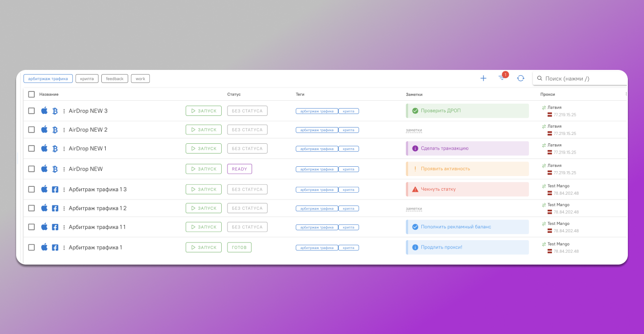Viewport: 644px width, 334px height.
Task: Tick the checkbox for AirDrop NEW 3
Action: 31,111
